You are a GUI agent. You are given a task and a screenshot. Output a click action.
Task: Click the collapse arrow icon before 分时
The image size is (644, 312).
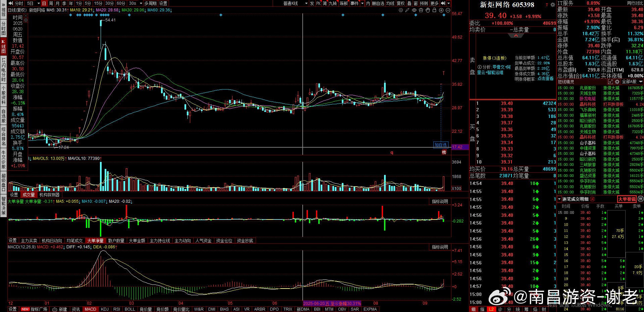11,3
